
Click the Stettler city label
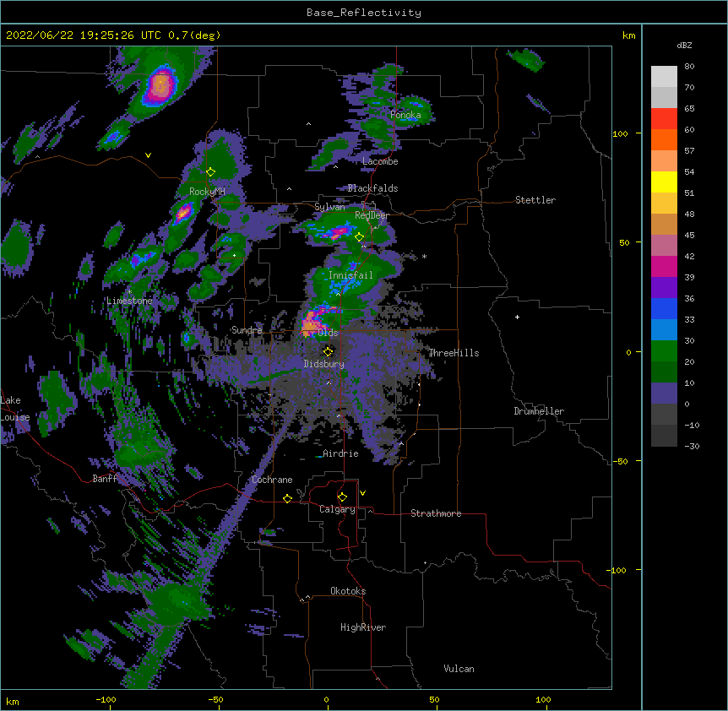coord(535,200)
